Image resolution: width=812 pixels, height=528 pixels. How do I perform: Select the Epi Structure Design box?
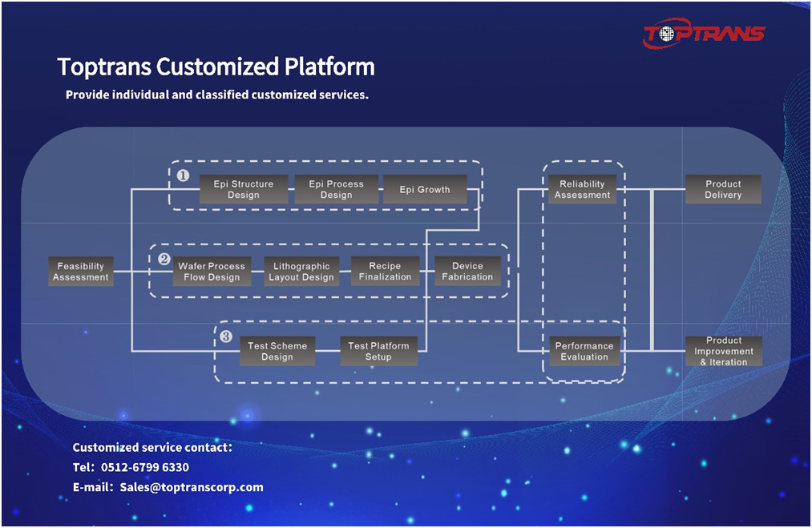point(243,189)
